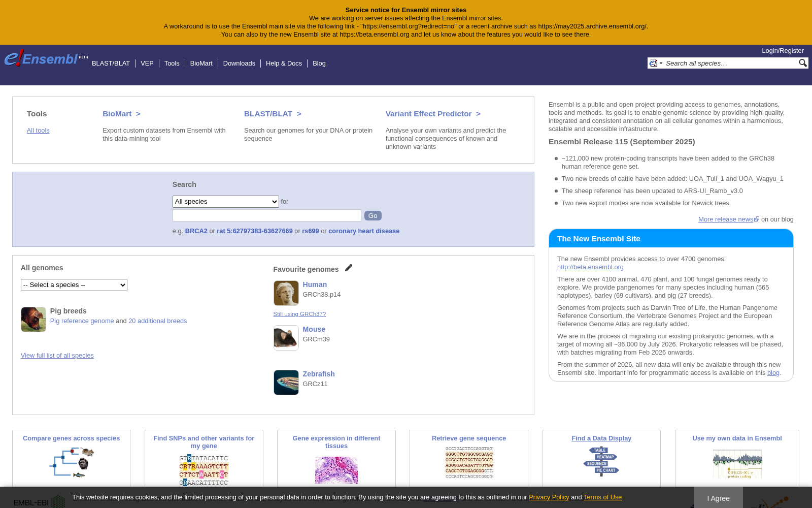This screenshot has width=812, height=508.
Task: Click the coronary heart disease example
Action: (364, 231)
